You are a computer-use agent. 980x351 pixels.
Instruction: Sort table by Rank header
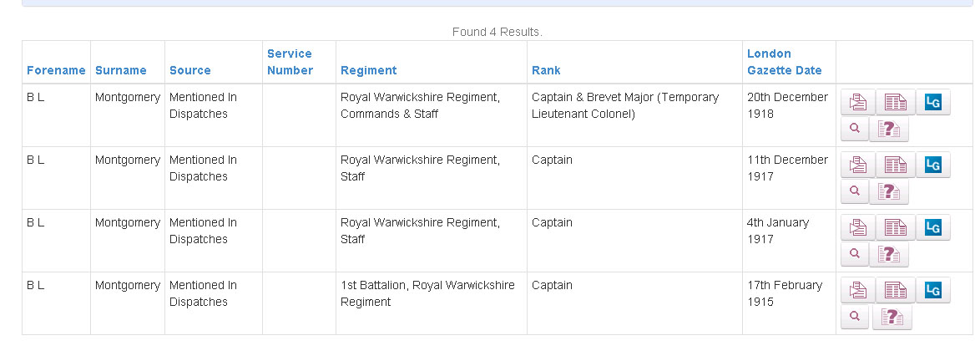click(546, 70)
